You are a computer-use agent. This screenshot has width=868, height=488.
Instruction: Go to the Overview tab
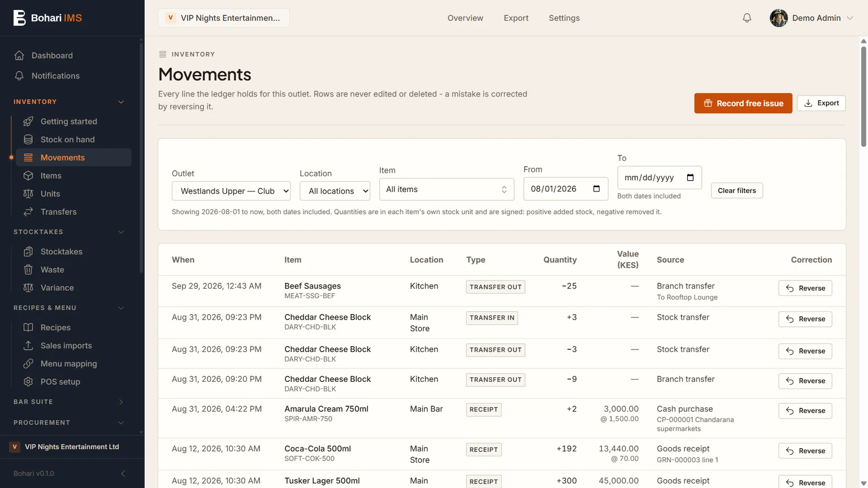[x=465, y=18]
